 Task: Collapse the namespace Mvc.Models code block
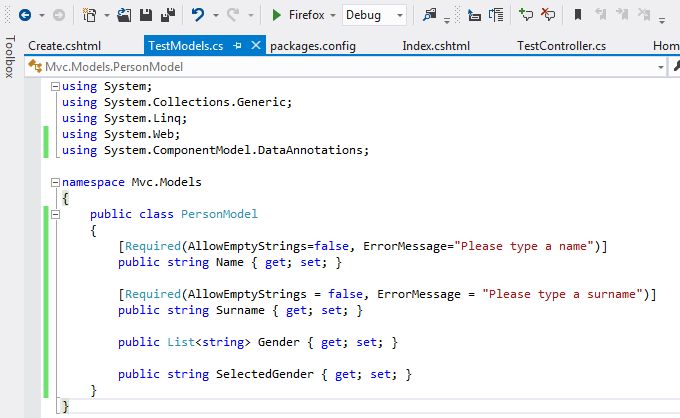pos(53,183)
